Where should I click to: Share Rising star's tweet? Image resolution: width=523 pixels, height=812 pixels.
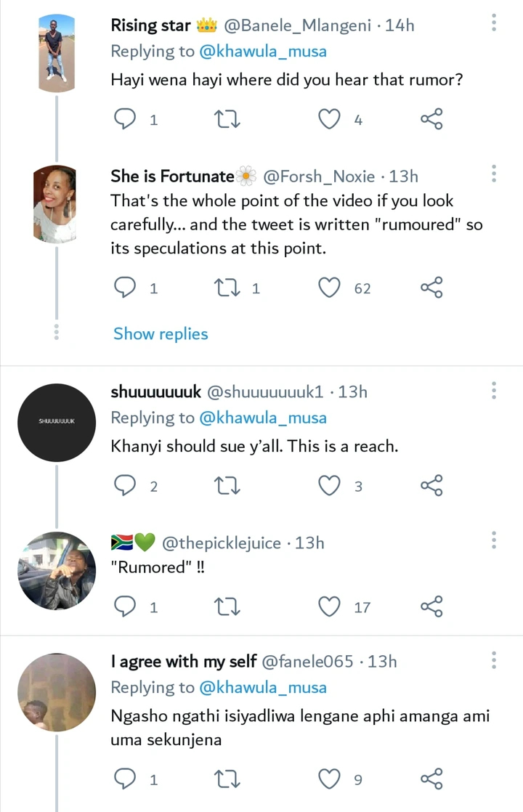click(431, 118)
